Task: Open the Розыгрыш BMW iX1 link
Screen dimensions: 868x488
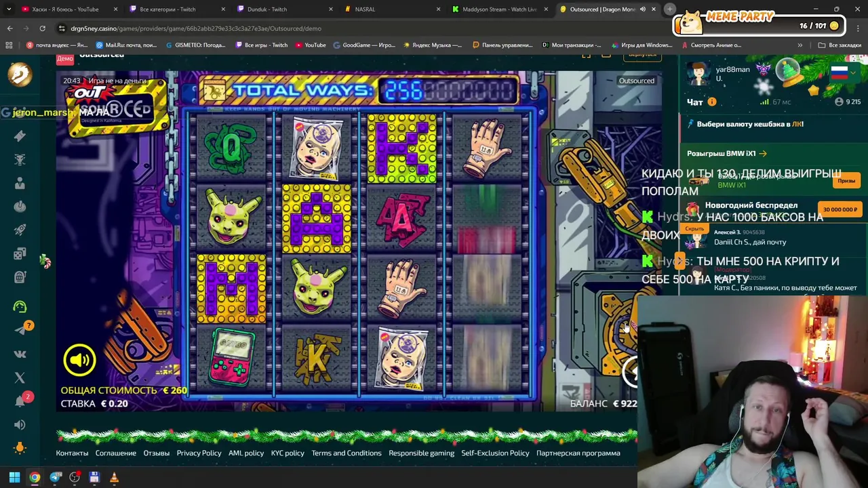Action: click(726, 154)
